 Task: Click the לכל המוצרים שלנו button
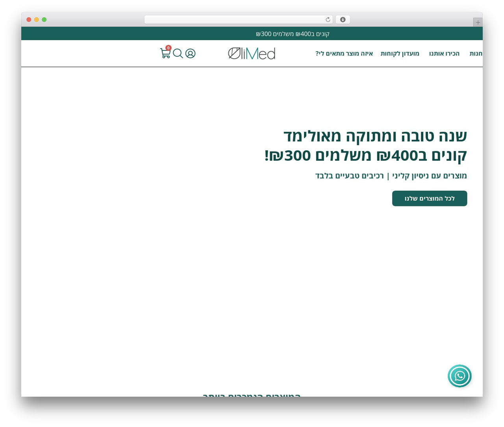pyautogui.click(x=430, y=199)
